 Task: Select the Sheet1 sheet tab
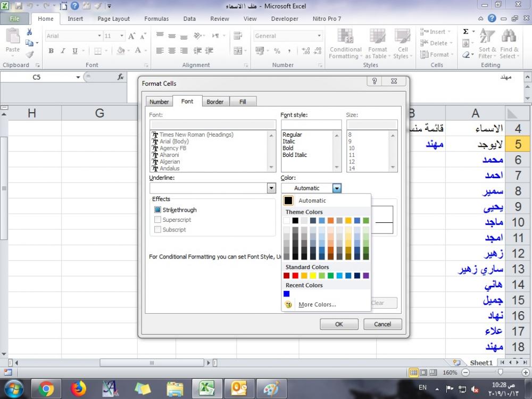point(481,363)
